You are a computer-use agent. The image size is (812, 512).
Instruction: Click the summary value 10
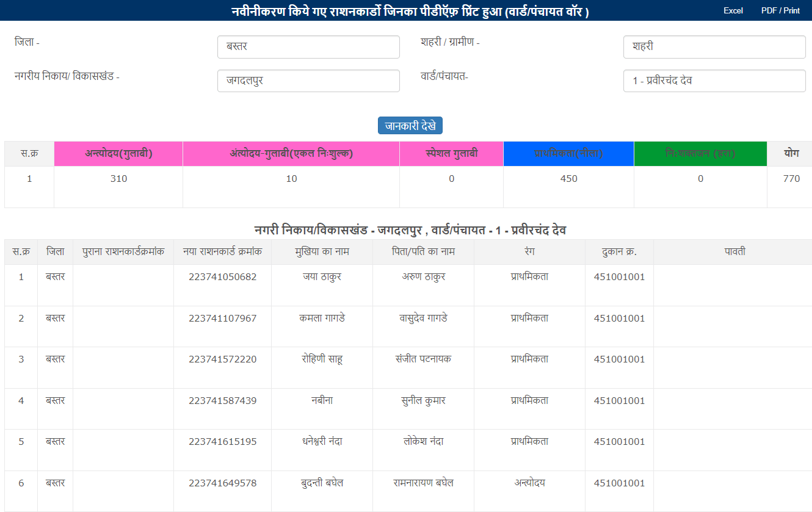pyautogui.click(x=291, y=179)
